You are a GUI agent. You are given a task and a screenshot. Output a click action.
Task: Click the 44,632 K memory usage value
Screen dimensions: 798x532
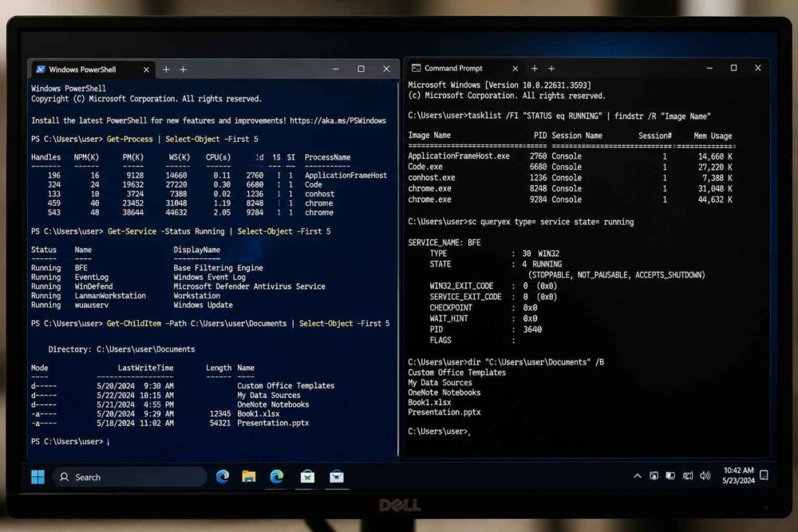point(715,199)
